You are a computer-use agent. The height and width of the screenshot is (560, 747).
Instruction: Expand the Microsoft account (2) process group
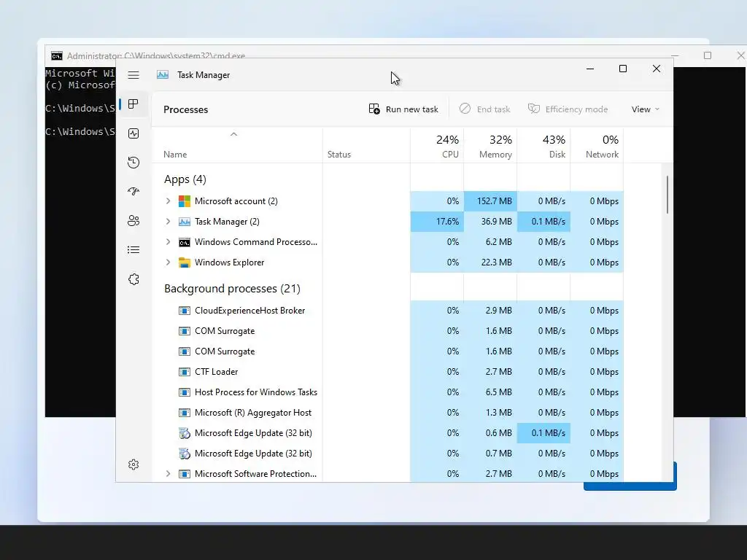[x=168, y=201]
